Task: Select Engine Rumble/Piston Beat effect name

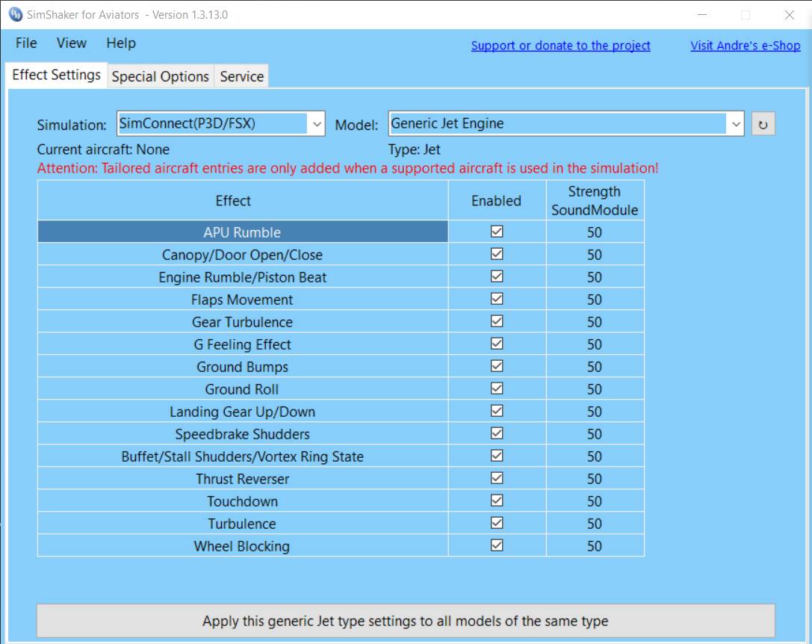Action: tap(242, 277)
